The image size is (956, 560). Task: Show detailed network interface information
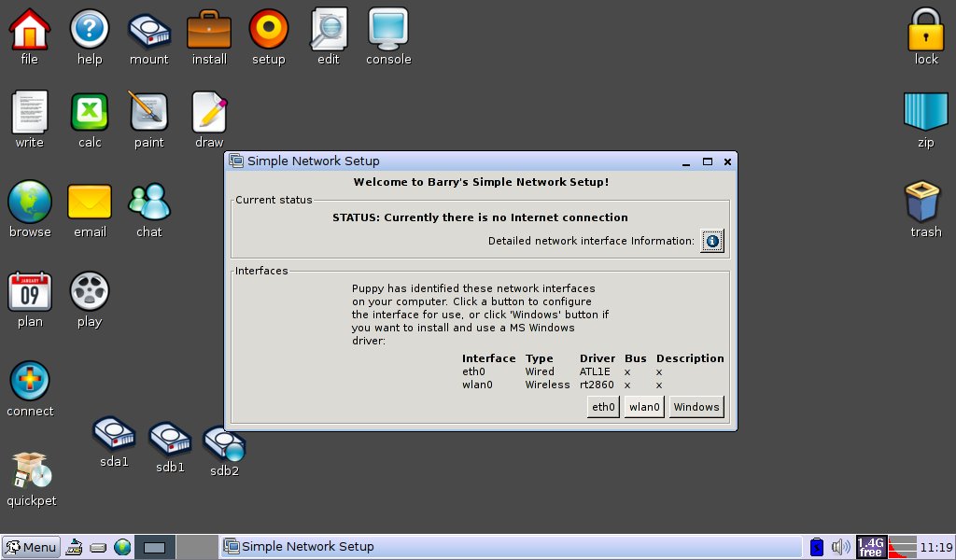pos(711,242)
